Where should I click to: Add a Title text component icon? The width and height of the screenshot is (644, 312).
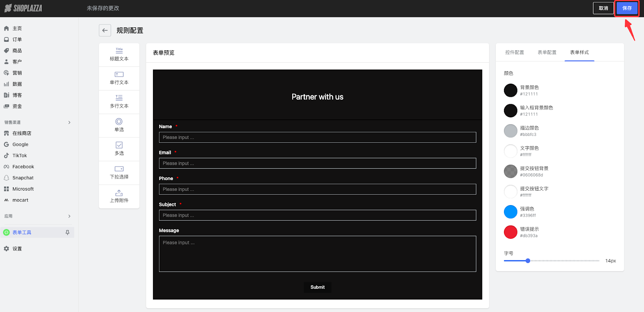click(x=119, y=51)
